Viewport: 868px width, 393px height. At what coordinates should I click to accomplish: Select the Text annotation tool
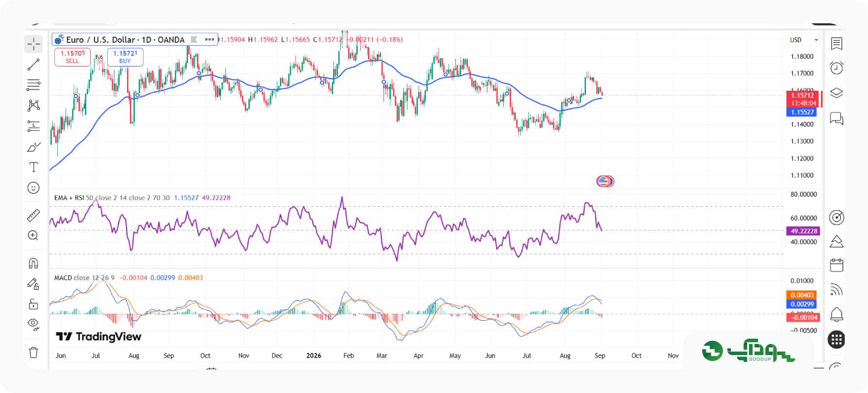coord(33,167)
